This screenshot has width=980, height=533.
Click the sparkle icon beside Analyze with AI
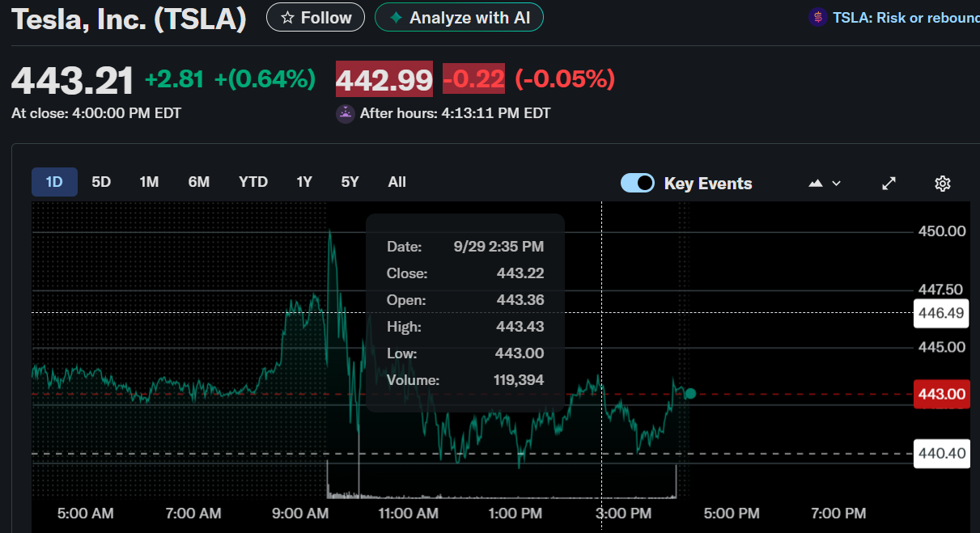point(396,18)
